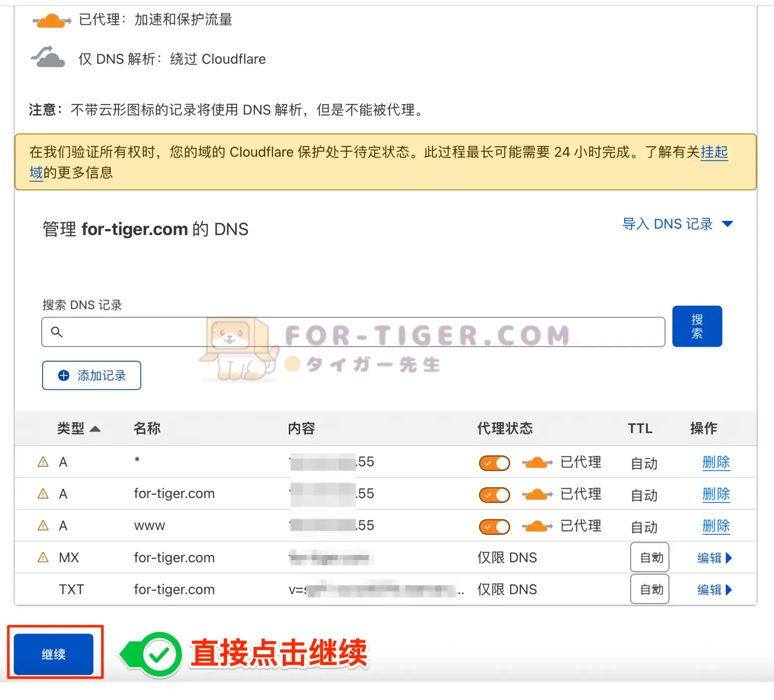Viewport: 774px width, 700px height.
Task: Toggle proxy switch for the * A record
Action: pos(494,463)
